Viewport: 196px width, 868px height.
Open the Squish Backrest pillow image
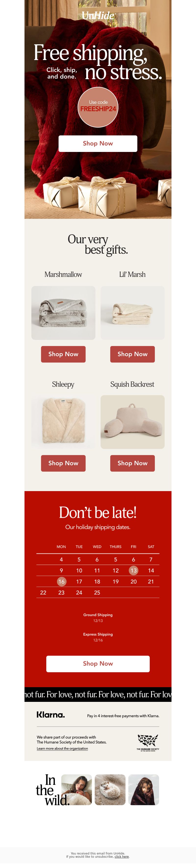133,422
